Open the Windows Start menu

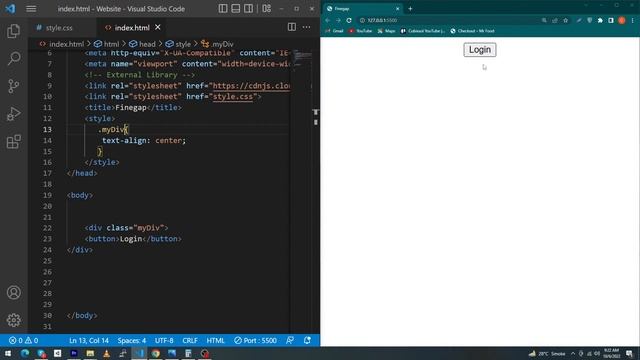8,353
